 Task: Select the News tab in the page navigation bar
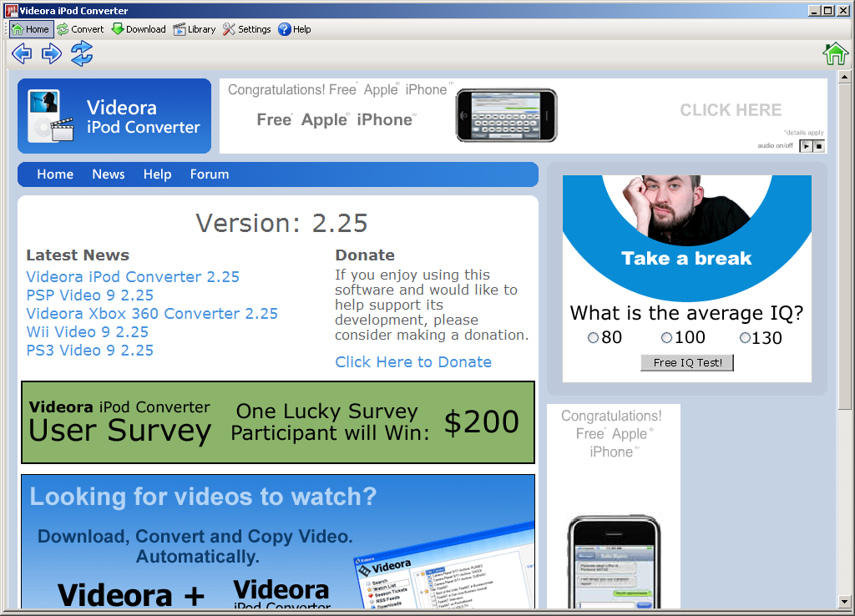pyautogui.click(x=109, y=174)
